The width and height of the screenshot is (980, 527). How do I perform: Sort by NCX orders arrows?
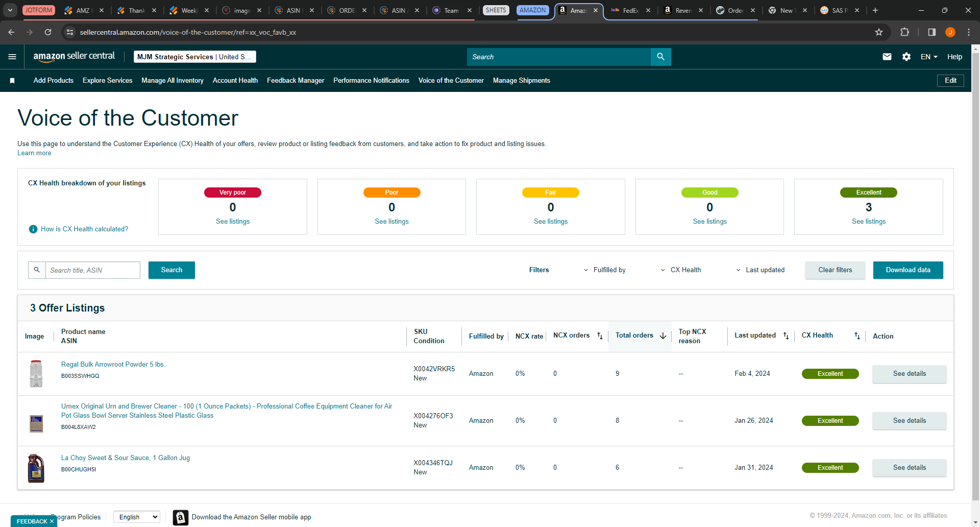tap(600, 336)
